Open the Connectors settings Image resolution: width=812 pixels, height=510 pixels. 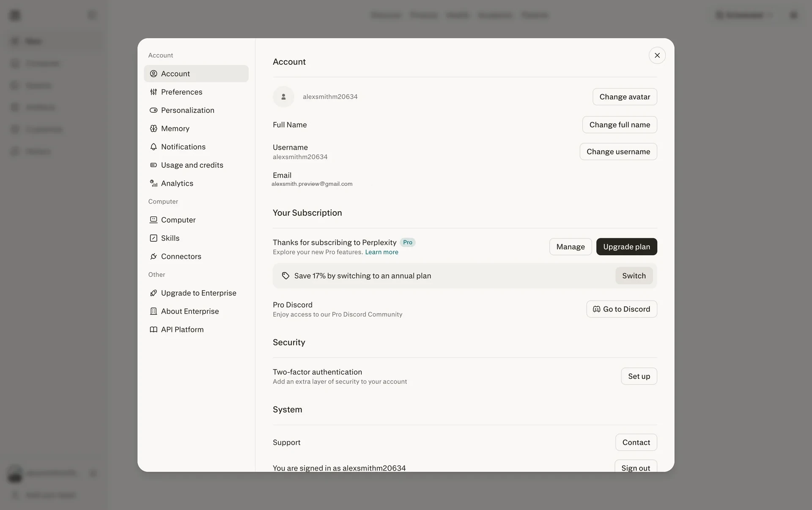tap(196, 256)
